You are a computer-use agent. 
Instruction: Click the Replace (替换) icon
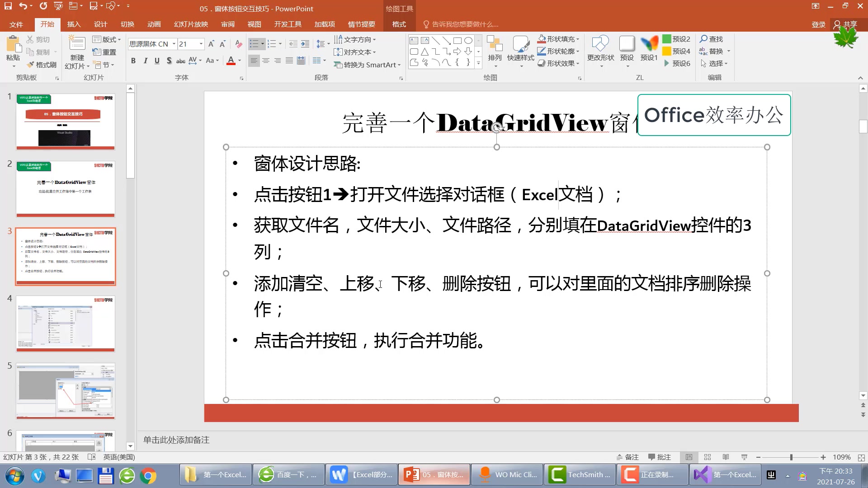tap(714, 51)
